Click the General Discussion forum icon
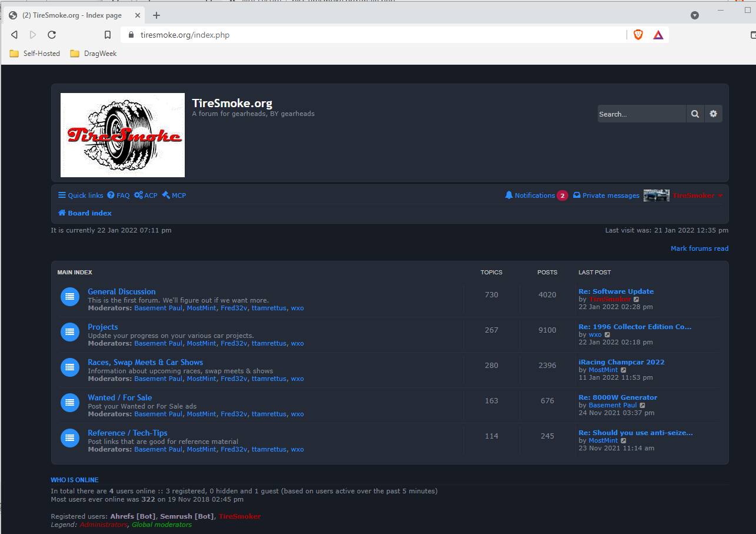This screenshot has width=756, height=534. pos(69,297)
